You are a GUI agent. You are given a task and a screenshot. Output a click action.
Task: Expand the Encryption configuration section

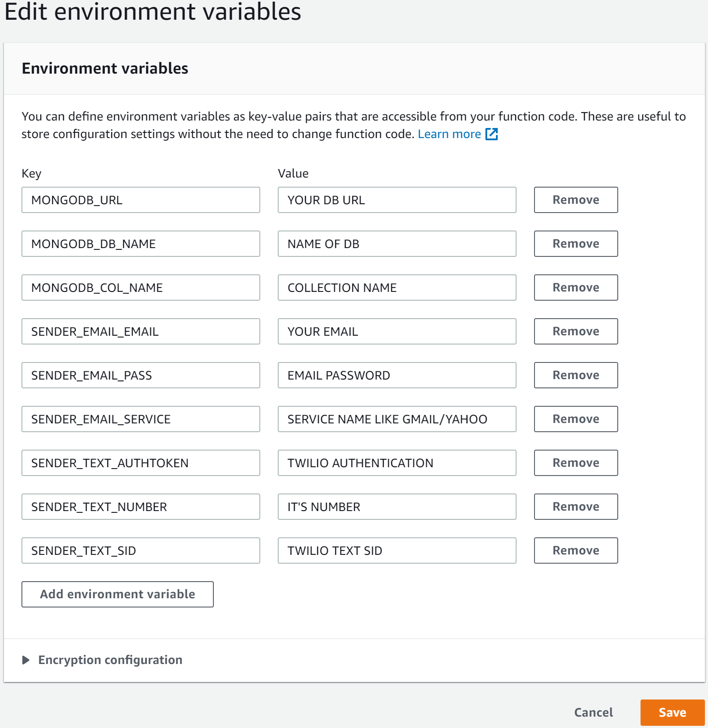click(x=110, y=660)
